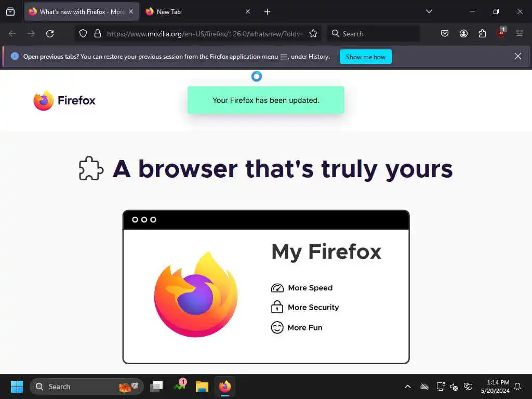
Task: Click the muted volume tray icon
Action: [454, 387]
